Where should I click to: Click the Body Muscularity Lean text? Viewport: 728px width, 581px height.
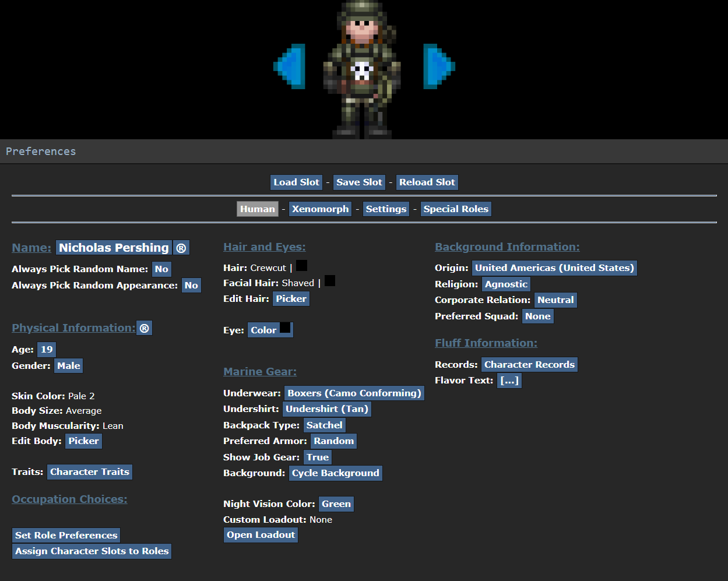68,426
